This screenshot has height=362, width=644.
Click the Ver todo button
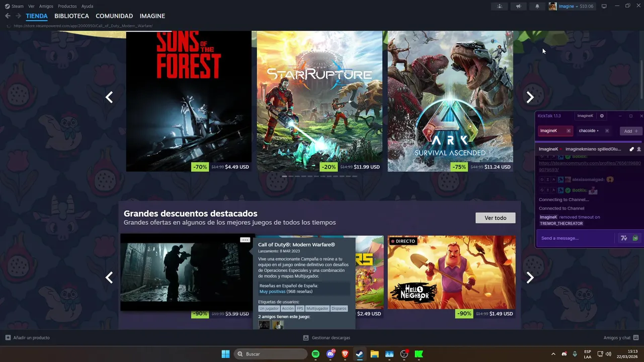[x=496, y=218]
